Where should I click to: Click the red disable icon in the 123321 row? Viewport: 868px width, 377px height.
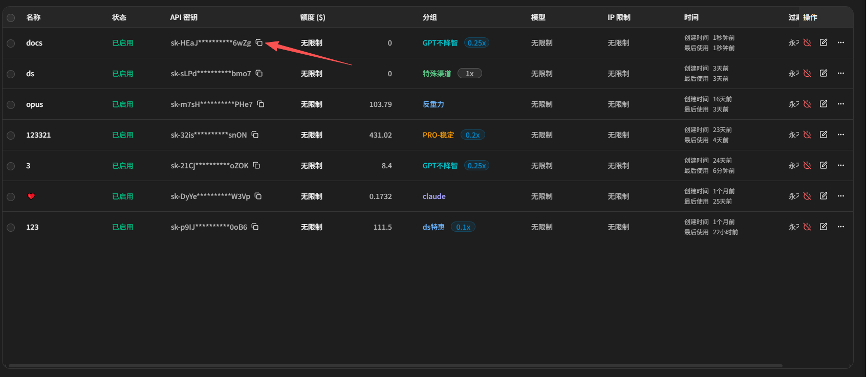807,135
